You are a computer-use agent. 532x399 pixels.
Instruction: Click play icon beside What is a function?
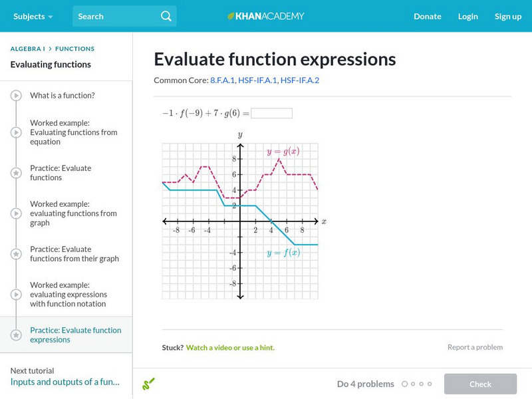16,95
